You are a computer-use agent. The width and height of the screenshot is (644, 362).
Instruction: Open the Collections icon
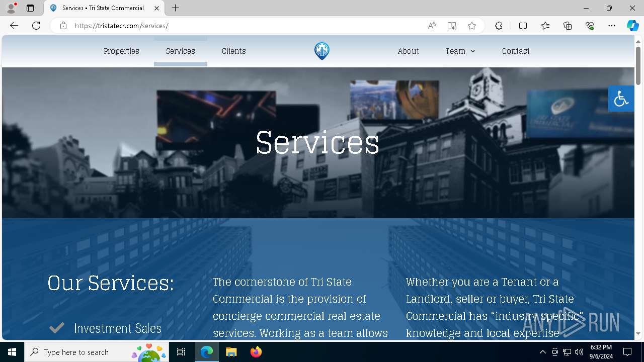pyautogui.click(x=568, y=26)
